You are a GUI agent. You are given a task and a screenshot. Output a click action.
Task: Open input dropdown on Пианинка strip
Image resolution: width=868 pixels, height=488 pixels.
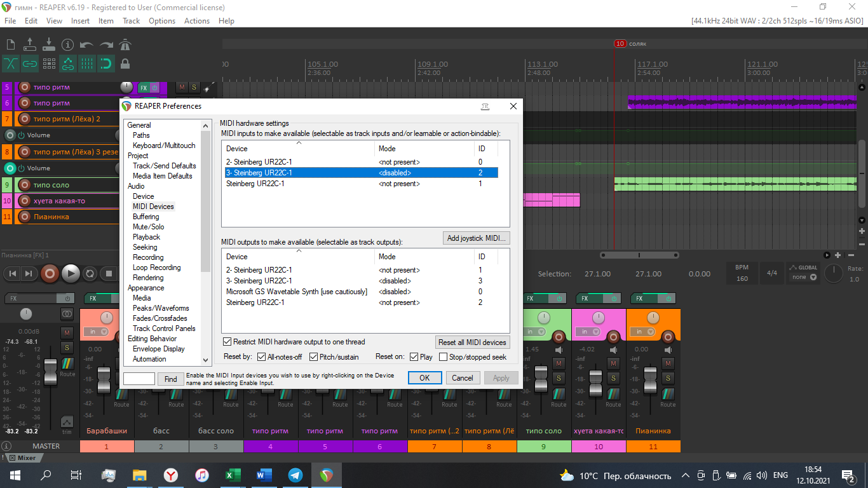(642, 332)
